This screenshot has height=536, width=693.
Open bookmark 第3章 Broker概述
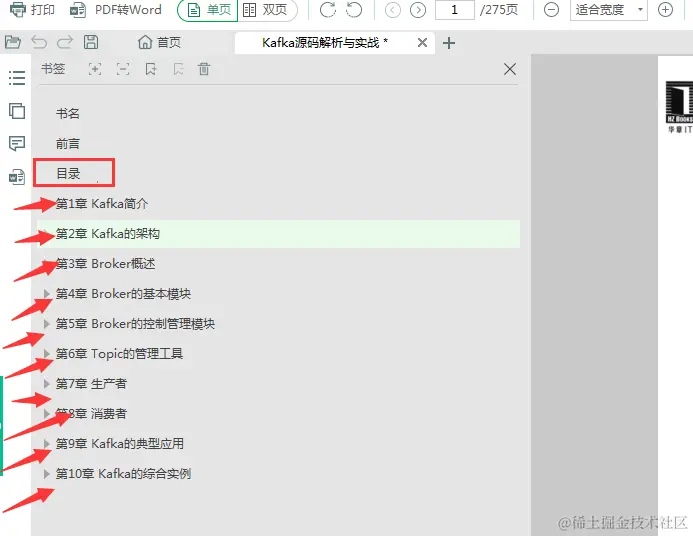point(105,263)
